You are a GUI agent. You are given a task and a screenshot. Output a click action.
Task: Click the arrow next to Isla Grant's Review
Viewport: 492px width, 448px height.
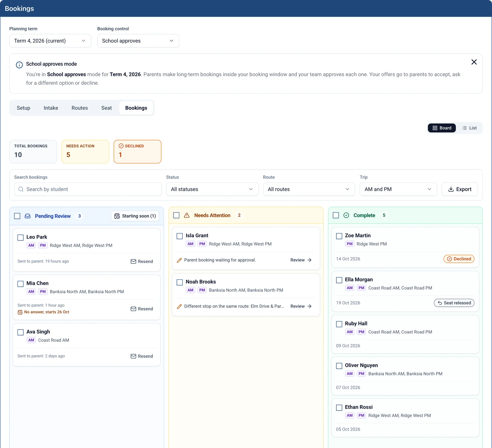point(309,260)
